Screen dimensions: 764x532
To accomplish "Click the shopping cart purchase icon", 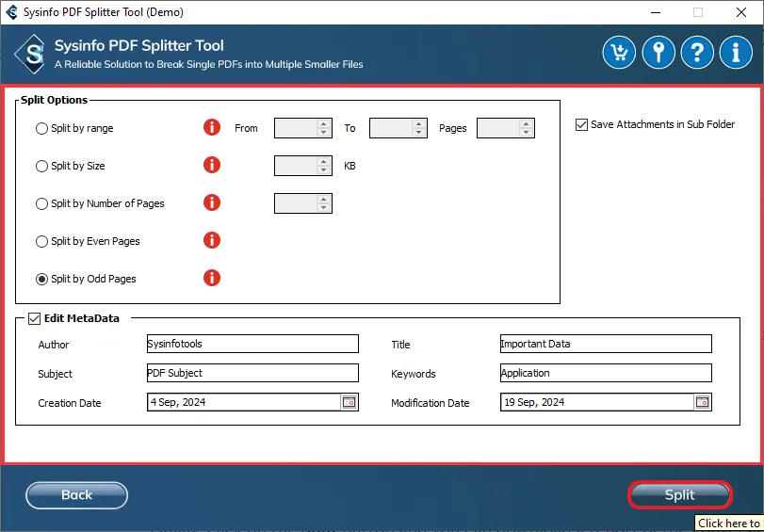I will 620,53.
